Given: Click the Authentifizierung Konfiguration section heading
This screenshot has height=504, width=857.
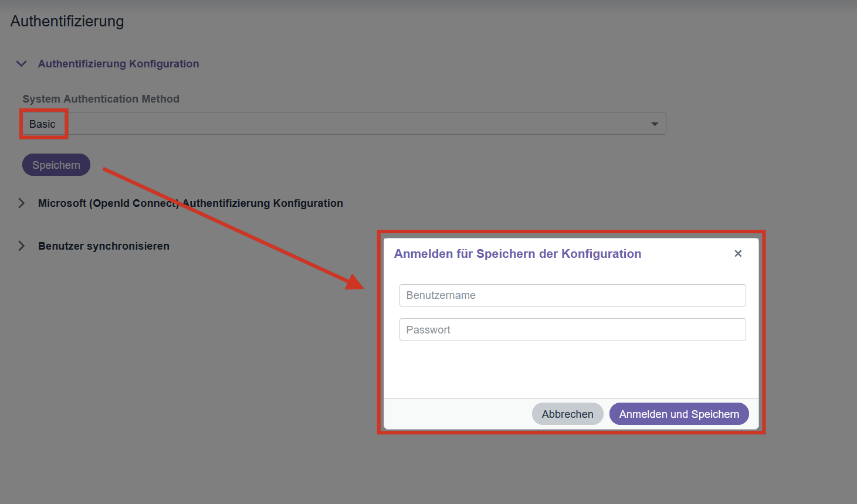Looking at the screenshot, I should coord(118,64).
